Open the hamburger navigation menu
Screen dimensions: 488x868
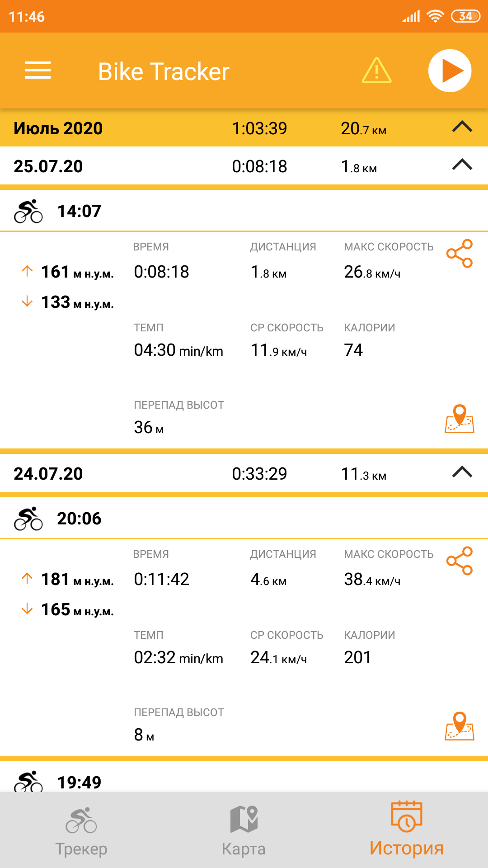(x=38, y=71)
